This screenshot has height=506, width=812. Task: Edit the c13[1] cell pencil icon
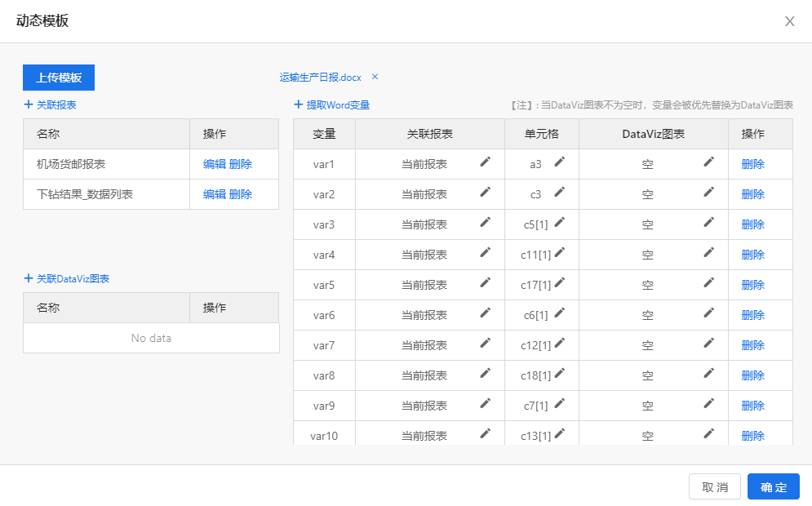(560, 433)
